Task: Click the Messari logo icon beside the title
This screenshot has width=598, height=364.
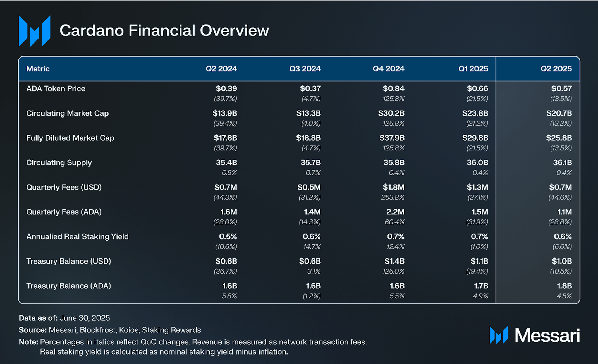Action: (34, 31)
